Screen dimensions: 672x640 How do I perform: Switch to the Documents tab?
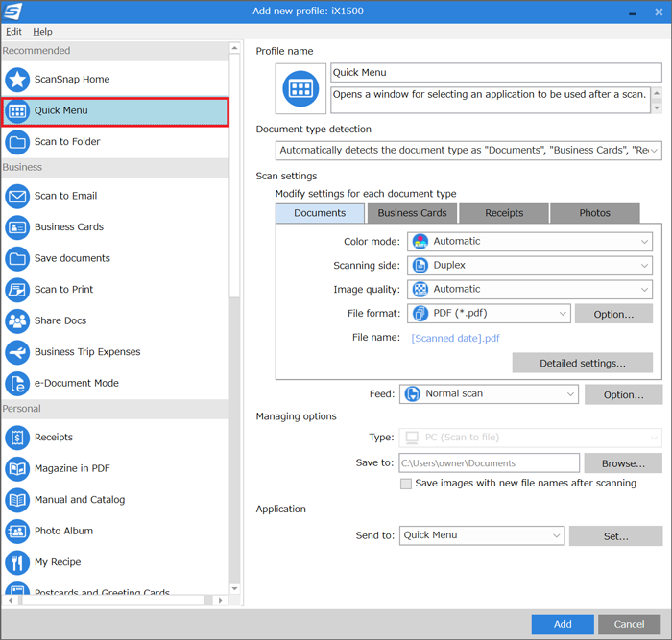[x=320, y=213]
